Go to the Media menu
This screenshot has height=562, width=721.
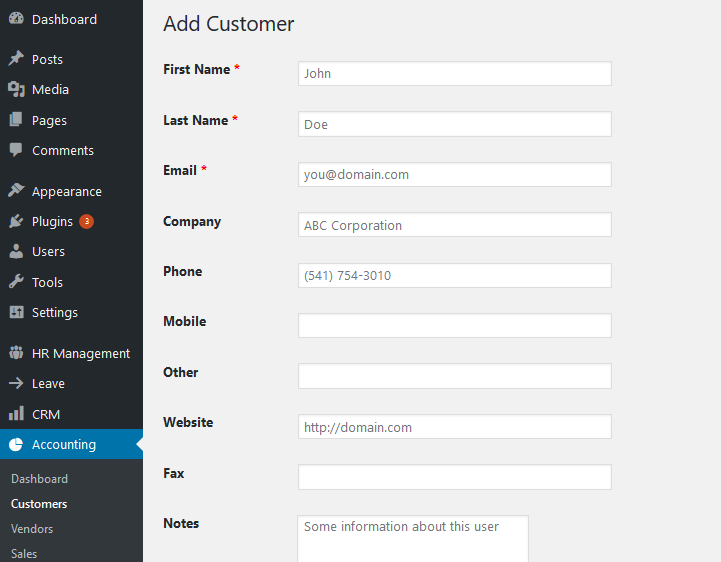tap(71, 90)
